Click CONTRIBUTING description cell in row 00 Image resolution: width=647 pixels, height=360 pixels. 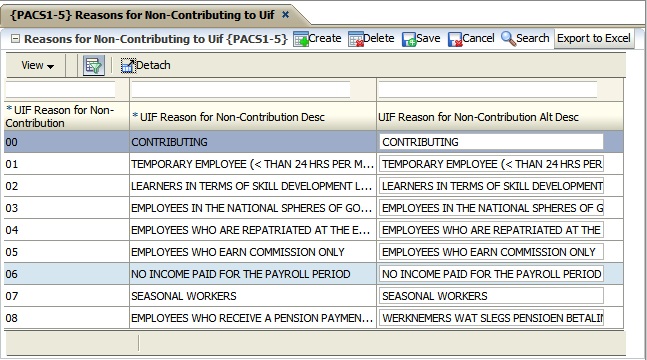coord(253,142)
